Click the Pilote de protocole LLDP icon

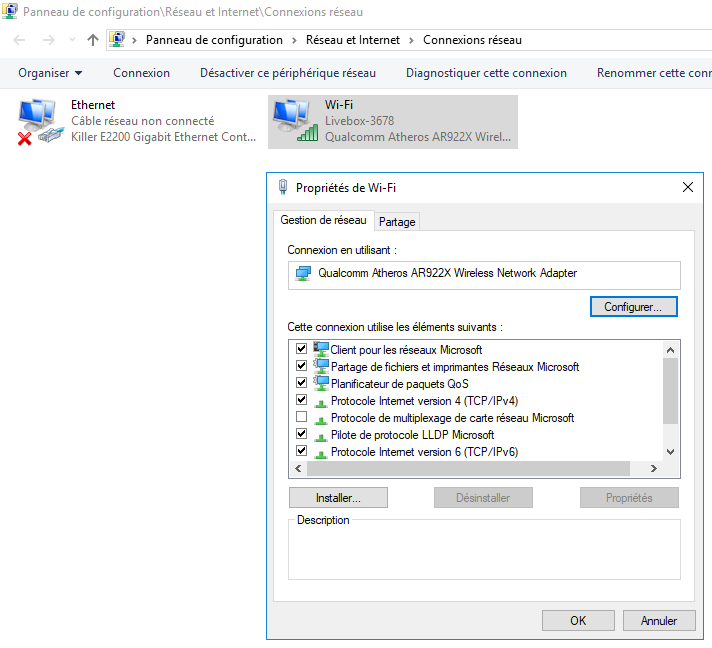320,435
